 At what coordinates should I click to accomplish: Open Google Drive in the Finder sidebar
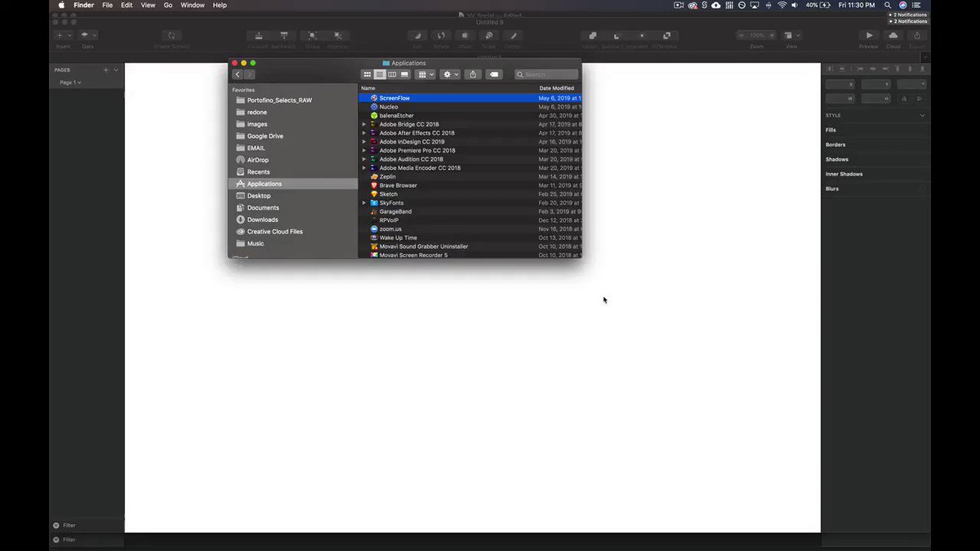[292, 136]
